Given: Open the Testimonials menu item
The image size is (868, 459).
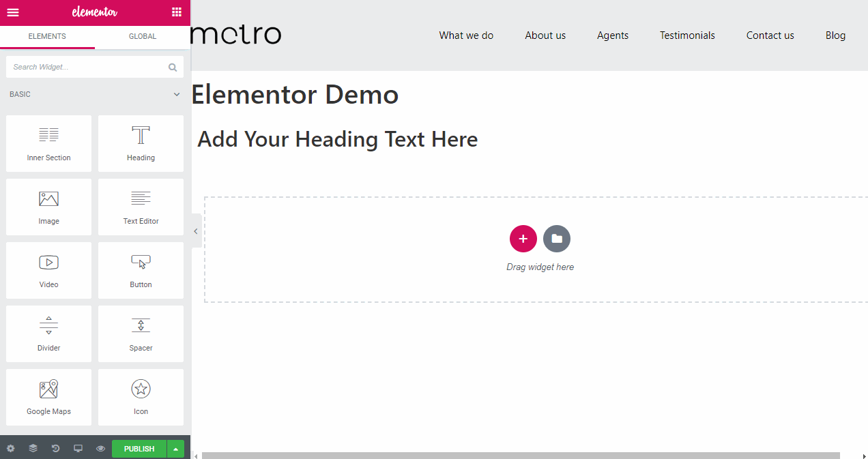Looking at the screenshot, I should [687, 35].
